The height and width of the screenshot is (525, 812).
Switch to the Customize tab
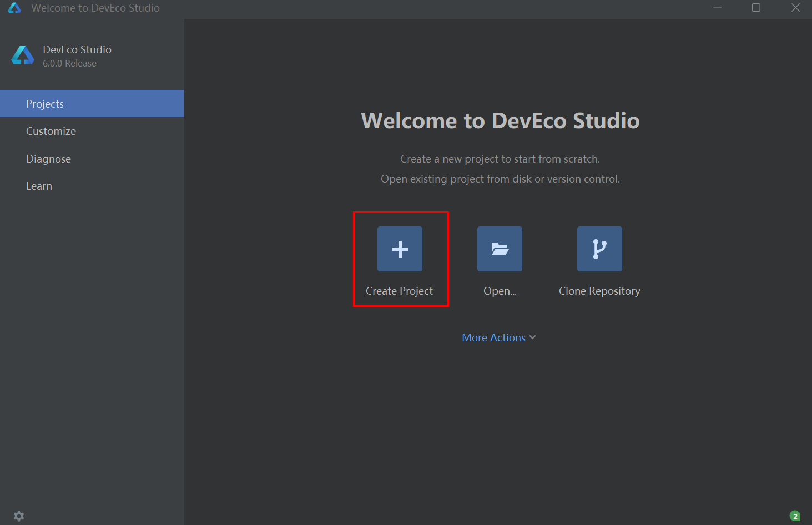pos(51,131)
